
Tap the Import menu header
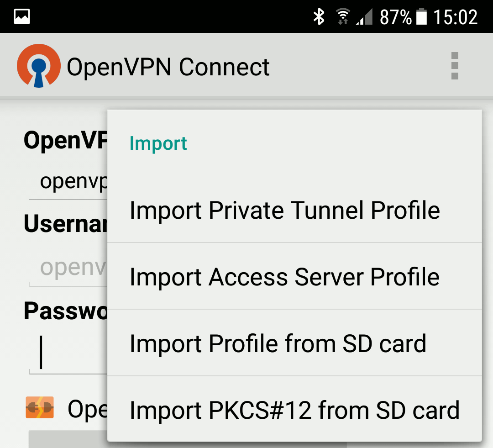158,143
